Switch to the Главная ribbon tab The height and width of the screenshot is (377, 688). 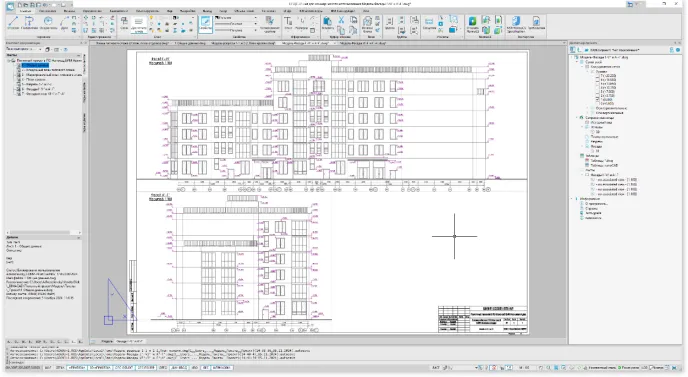(25, 11)
